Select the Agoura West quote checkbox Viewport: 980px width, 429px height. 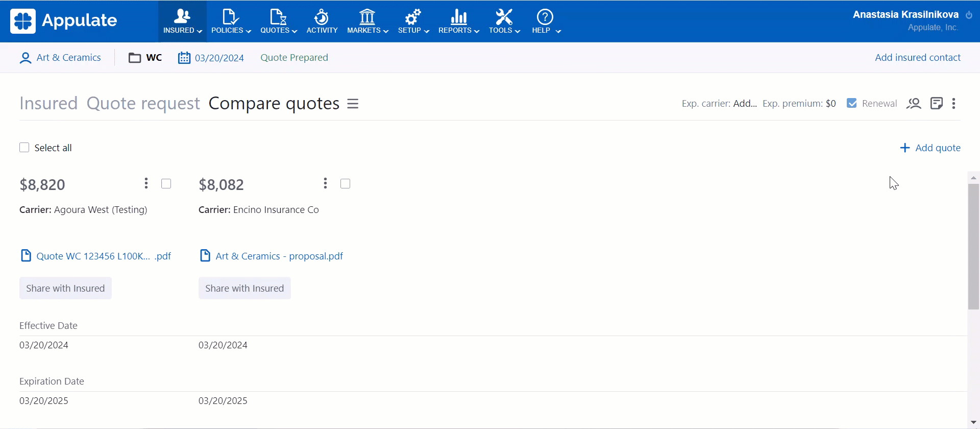coord(166,183)
